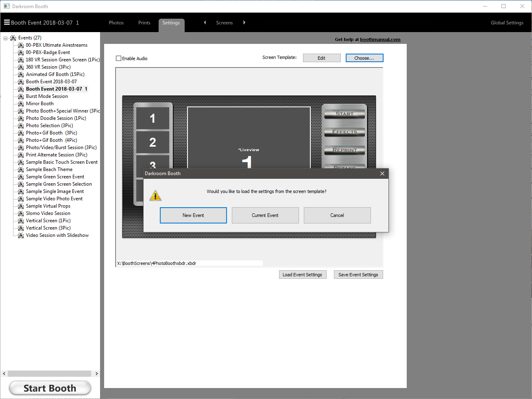
Task: Open the hamburger menu icon
Action: coord(7,22)
